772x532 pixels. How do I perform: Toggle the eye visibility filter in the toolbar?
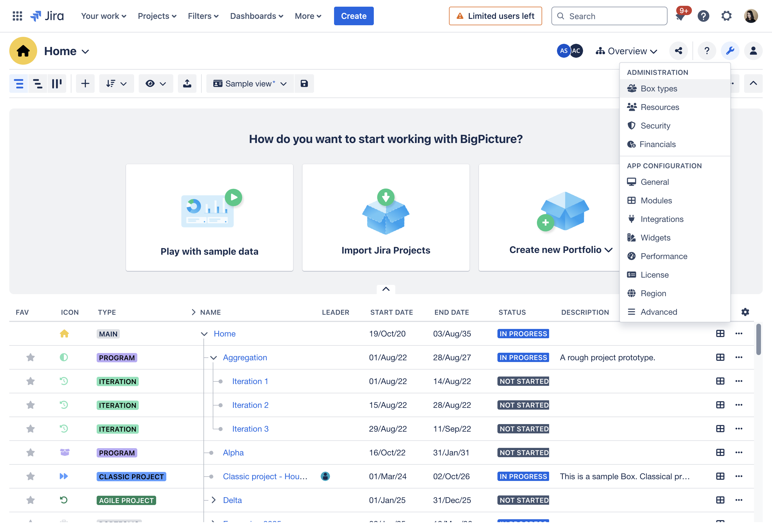click(x=155, y=83)
